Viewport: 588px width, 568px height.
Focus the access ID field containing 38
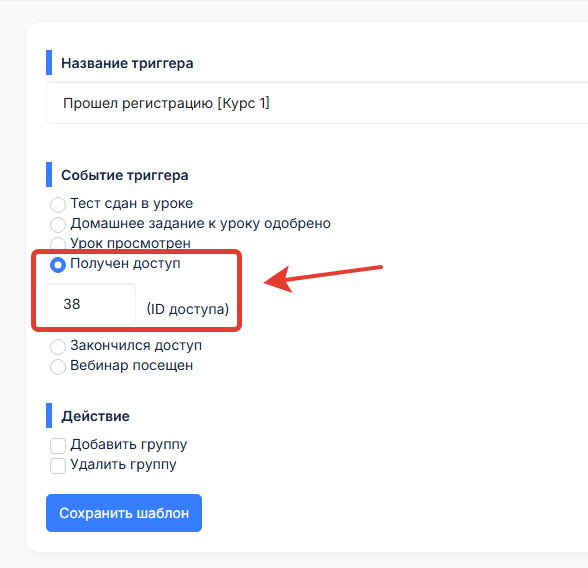click(91, 304)
